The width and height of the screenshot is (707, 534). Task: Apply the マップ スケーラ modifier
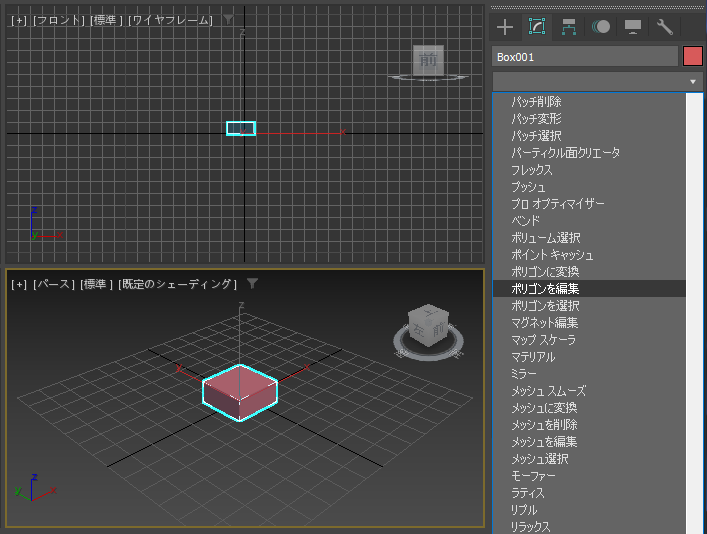[589, 340]
